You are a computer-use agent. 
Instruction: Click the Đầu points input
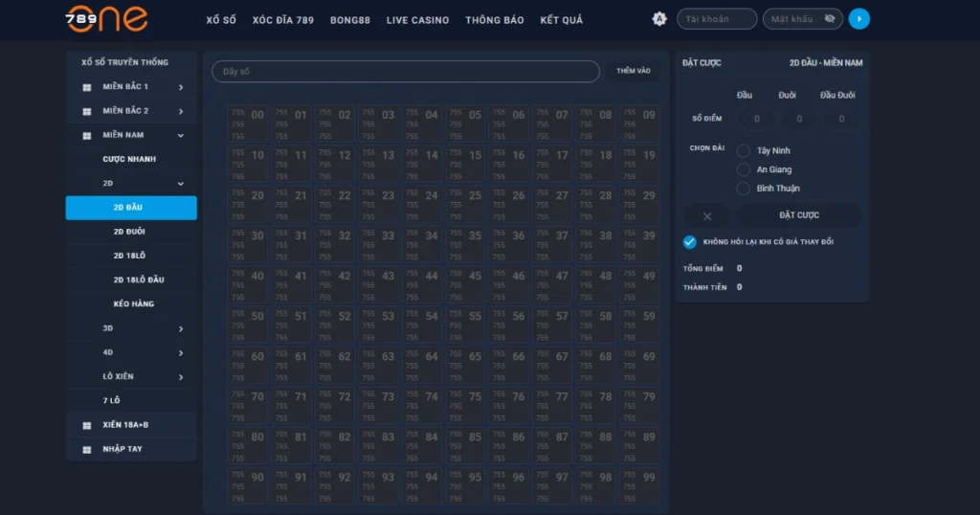756,119
